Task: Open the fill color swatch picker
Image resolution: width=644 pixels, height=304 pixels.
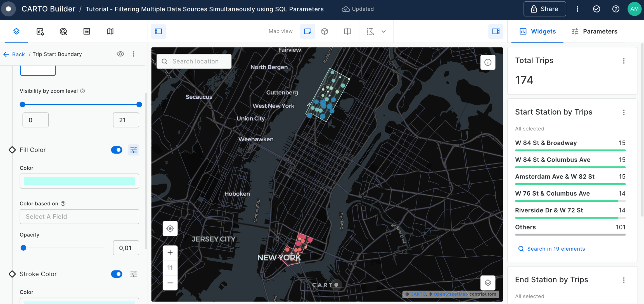Action: pyautogui.click(x=79, y=181)
